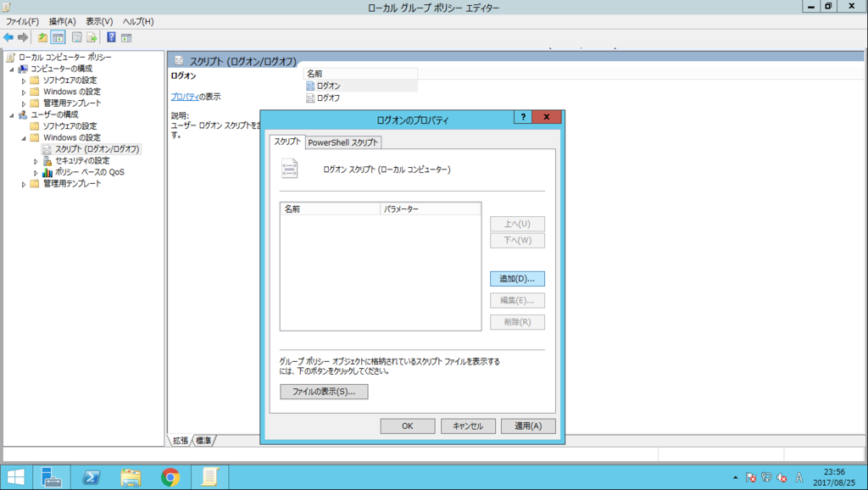The image size is (868, 490).
Task: Switch to the PowerShell スクリプト tab
Action: tap(343, 143)
